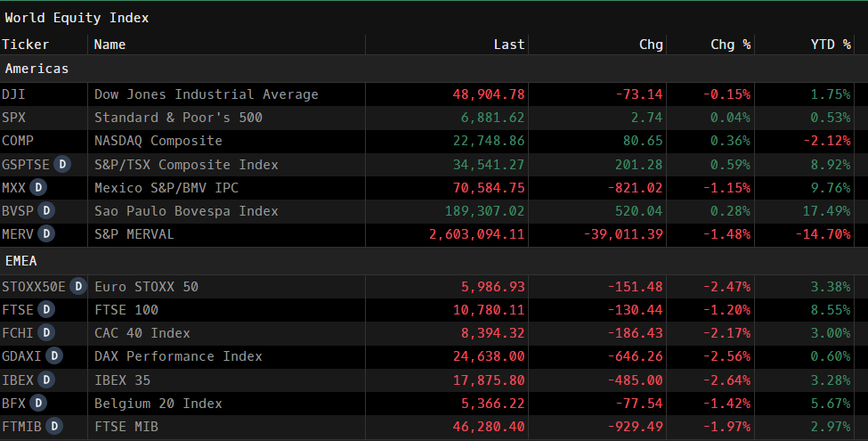
Task: Open FTSE 100 name
Action: coord(126,310)
